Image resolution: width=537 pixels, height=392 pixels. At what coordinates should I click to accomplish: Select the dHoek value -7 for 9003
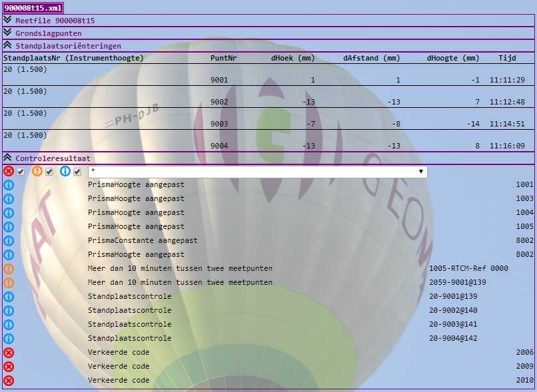[x=310, y=124]
